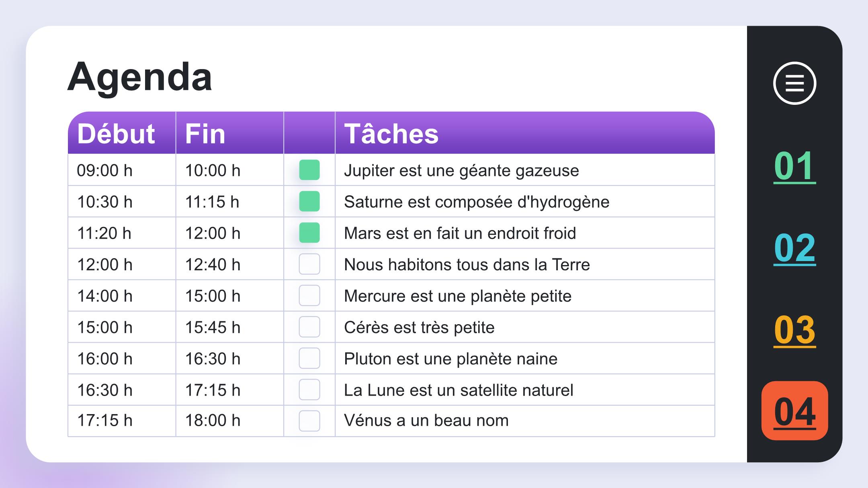Tick the La Lune satellite checkbox
The image size is (868, 488).
click(309, 389)
